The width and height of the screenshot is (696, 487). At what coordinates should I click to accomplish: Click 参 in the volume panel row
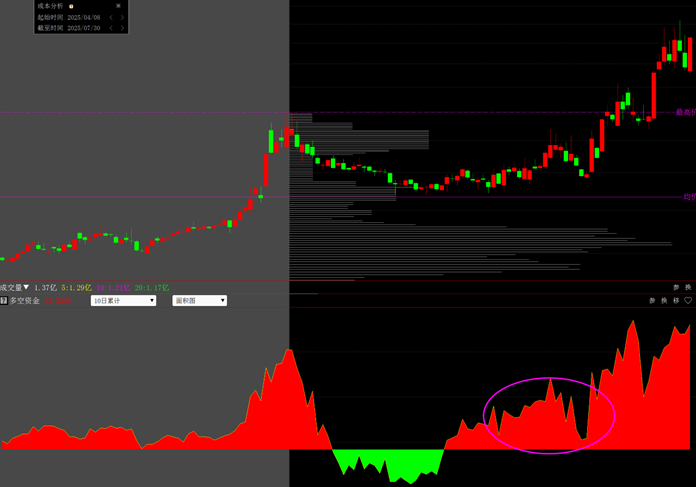coord(676,288)
